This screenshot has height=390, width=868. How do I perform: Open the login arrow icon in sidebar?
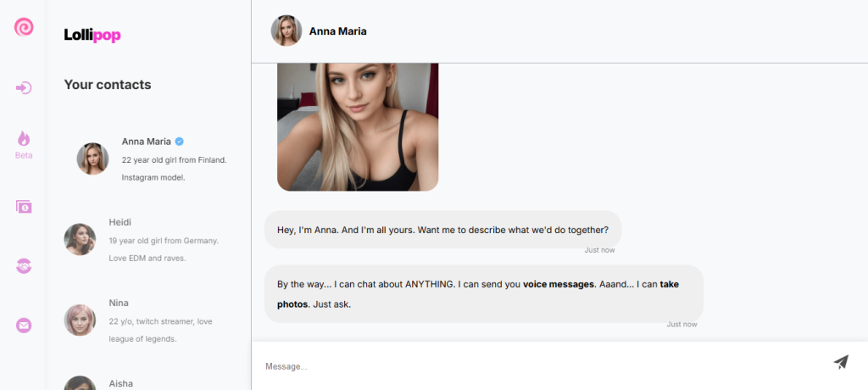tap(24, 88)
